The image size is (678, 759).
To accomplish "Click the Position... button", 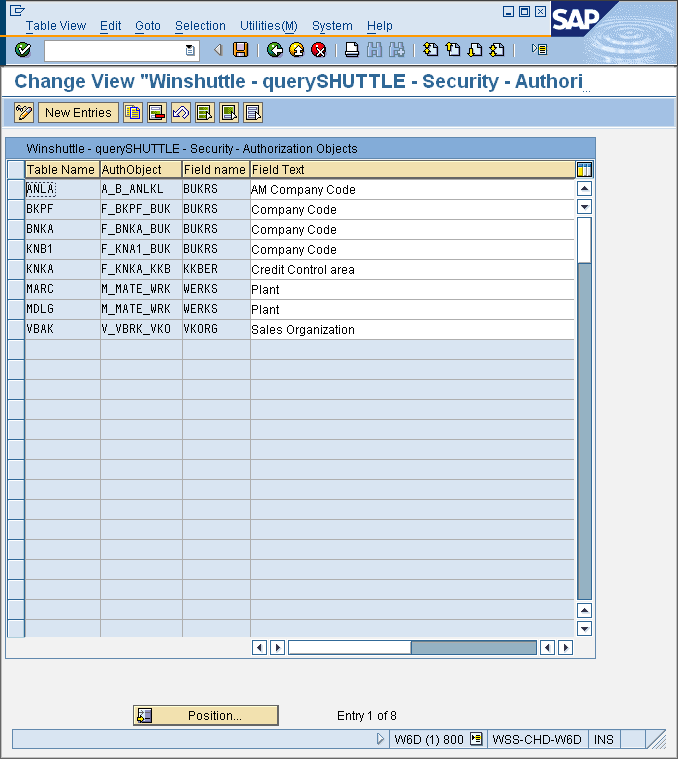I will [206, 715].
